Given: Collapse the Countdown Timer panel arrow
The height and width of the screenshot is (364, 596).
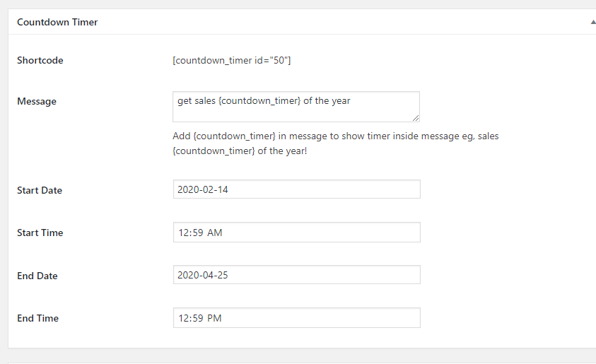Looking at the screenshot, I should [592, 23].
